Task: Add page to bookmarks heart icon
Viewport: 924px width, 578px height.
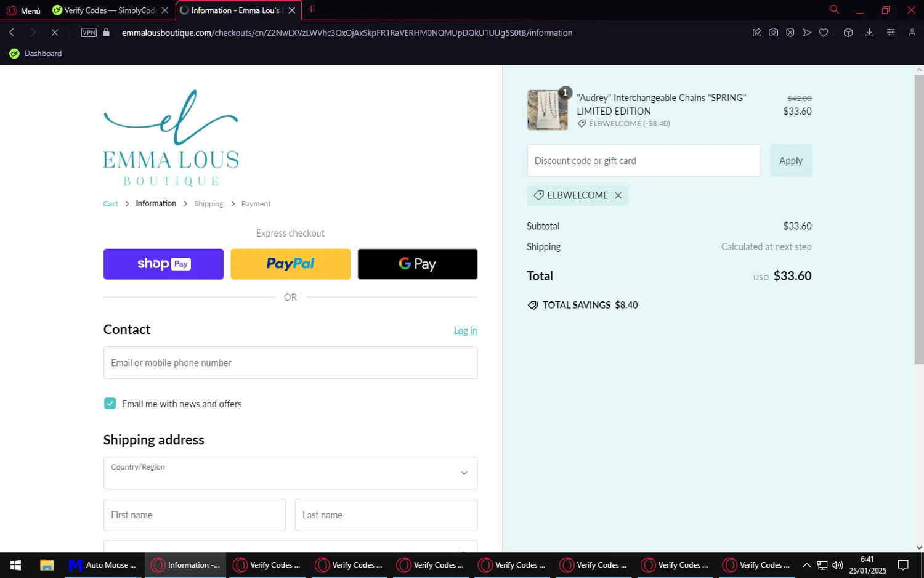Action: [x=824, y=32]
